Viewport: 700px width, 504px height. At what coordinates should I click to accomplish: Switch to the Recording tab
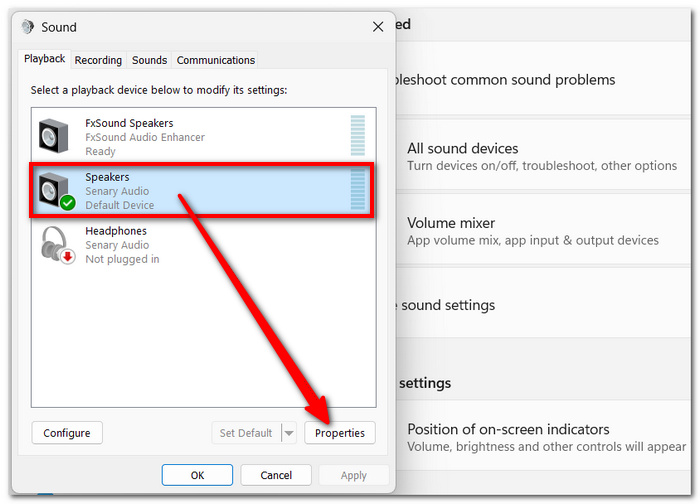[98, 60]
